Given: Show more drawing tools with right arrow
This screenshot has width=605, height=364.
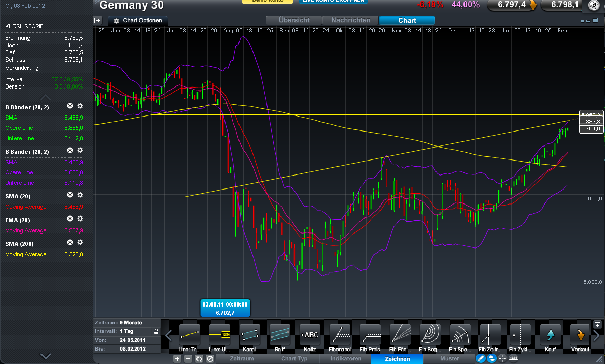Looking at the screenshot, I should (596, 336).
